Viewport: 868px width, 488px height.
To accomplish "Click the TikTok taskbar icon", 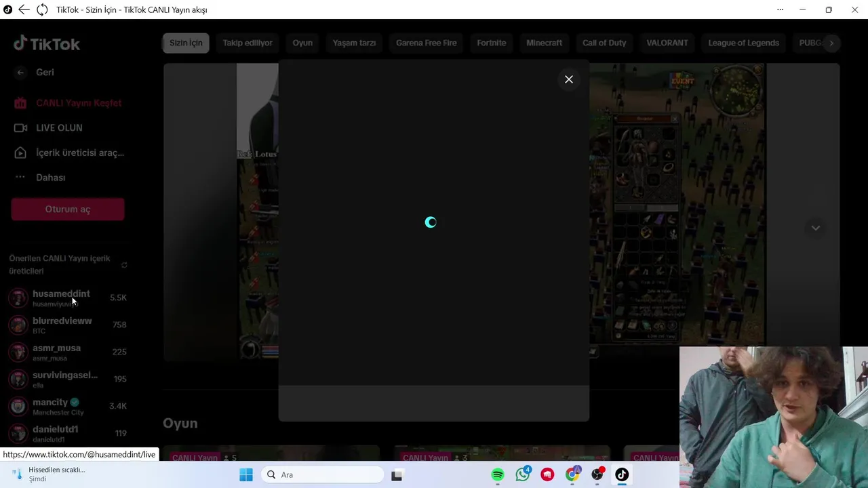I will tap(622, 474).
